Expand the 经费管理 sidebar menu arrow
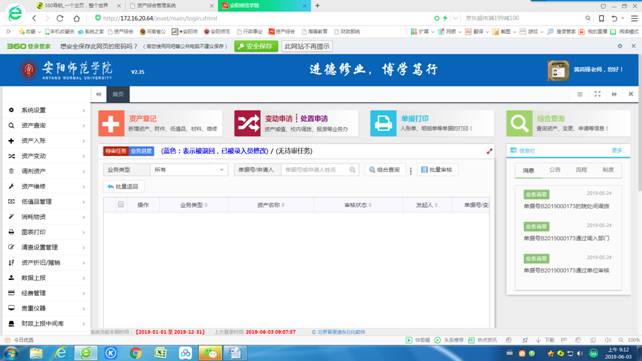 [84, 293]
